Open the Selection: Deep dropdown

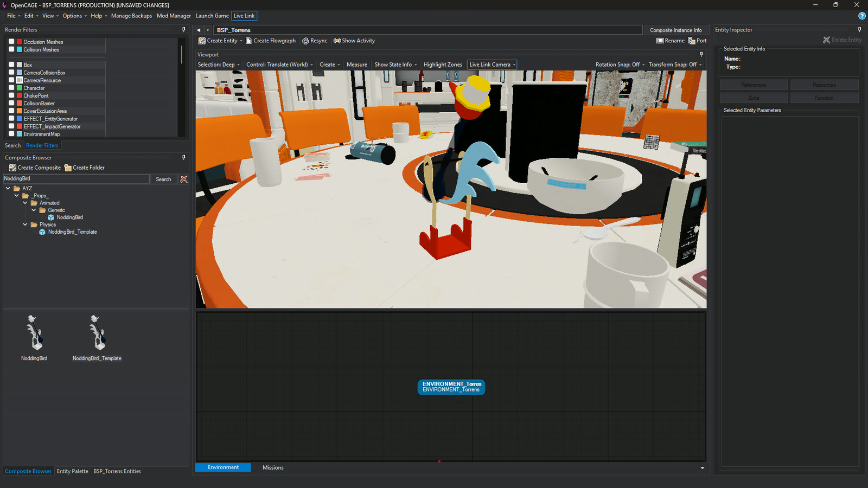pyautogui.click(x=219, y=65)
